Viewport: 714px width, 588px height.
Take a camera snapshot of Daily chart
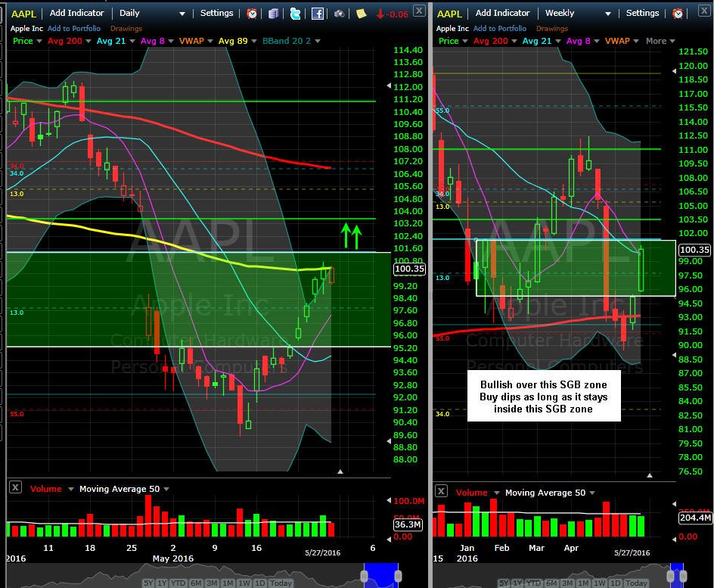point(340,14)
